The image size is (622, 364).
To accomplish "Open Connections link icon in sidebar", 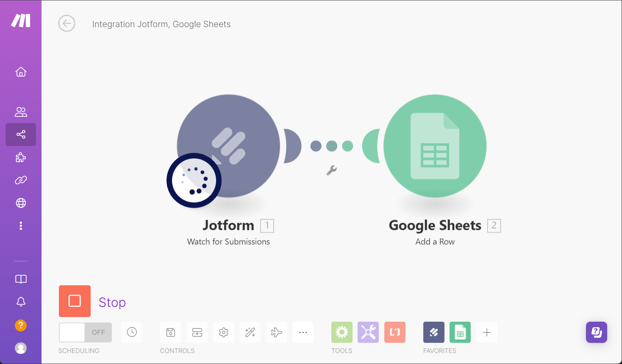I will coord(21,180).
